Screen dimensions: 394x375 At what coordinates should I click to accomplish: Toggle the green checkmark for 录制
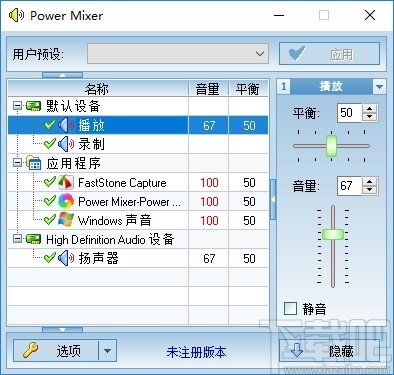(49, 144)
